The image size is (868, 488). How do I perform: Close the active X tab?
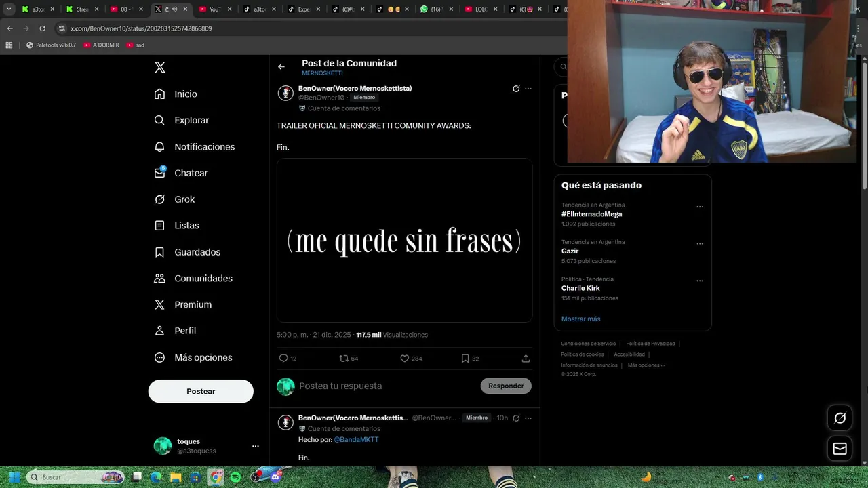tap(185, 9)
